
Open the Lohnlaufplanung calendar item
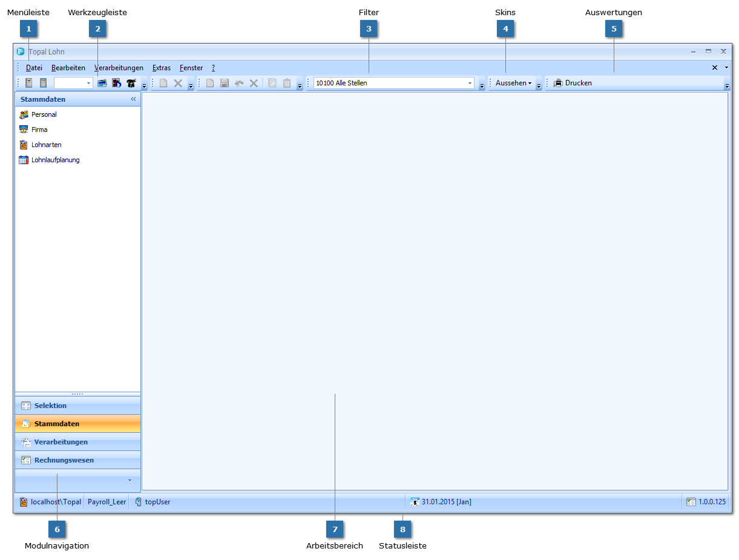(55, 160)
